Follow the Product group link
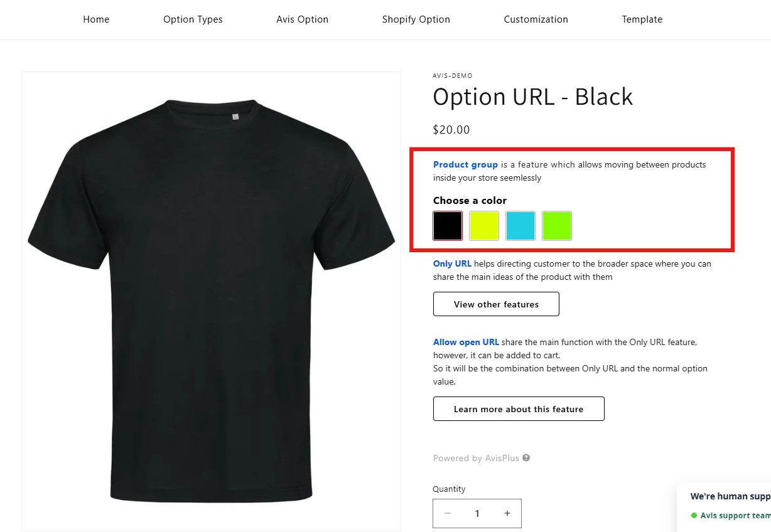This screenshot has height=532, width=771. click(x=465, y=165)
